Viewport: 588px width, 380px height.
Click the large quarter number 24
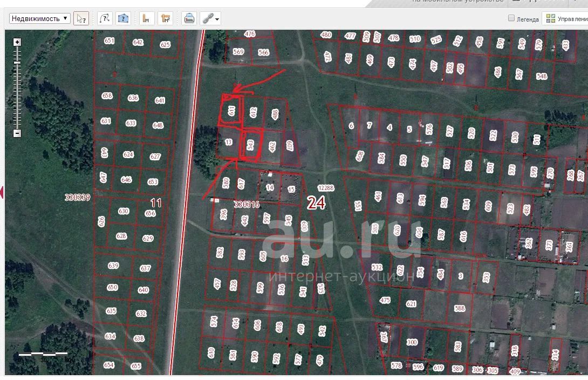[316, 203]
